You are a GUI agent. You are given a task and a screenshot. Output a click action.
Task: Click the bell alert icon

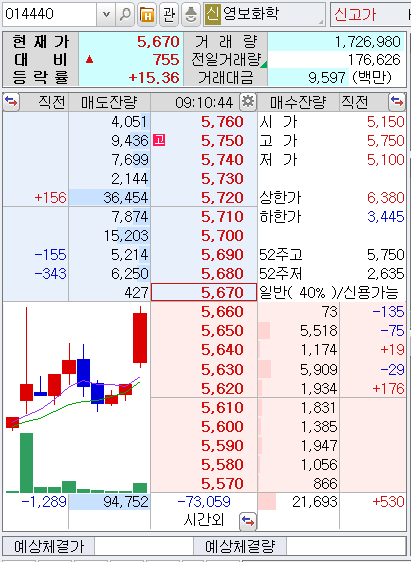[191, 14]
